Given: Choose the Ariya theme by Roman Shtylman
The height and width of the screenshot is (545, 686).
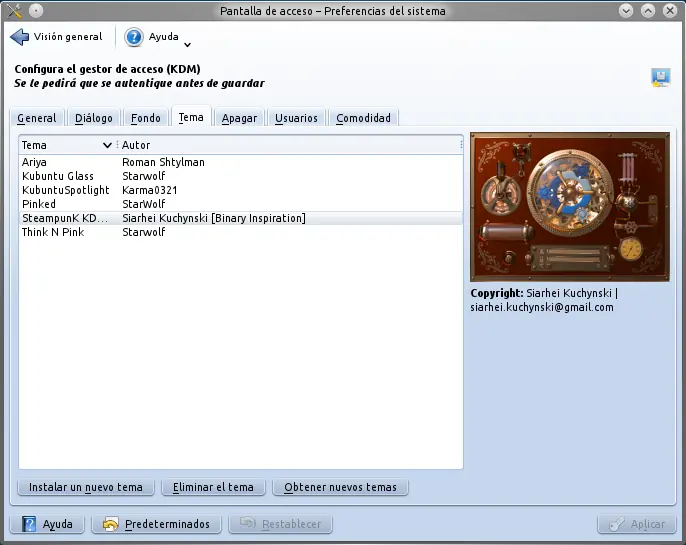Looking at the screenshot, I should [241, 162].
